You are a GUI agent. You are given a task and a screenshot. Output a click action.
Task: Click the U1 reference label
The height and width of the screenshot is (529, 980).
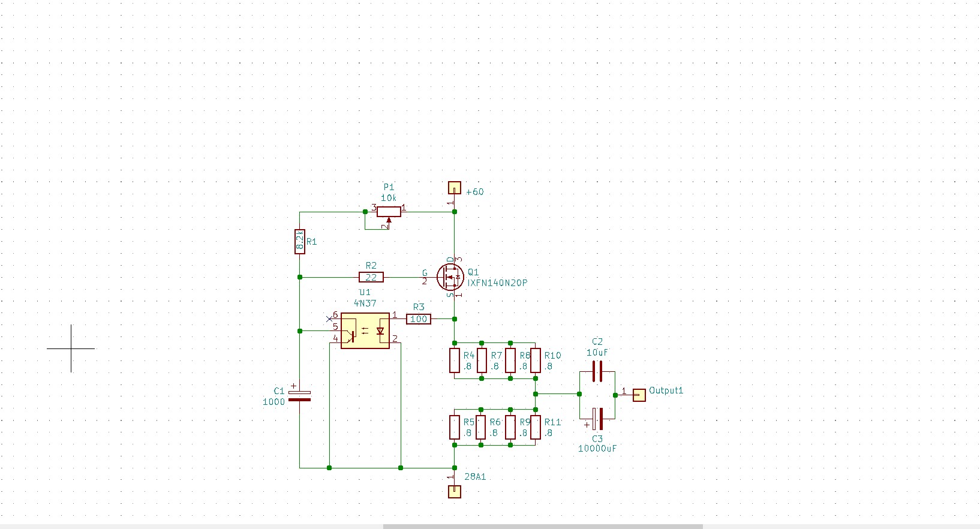click(x=365, y=293)
